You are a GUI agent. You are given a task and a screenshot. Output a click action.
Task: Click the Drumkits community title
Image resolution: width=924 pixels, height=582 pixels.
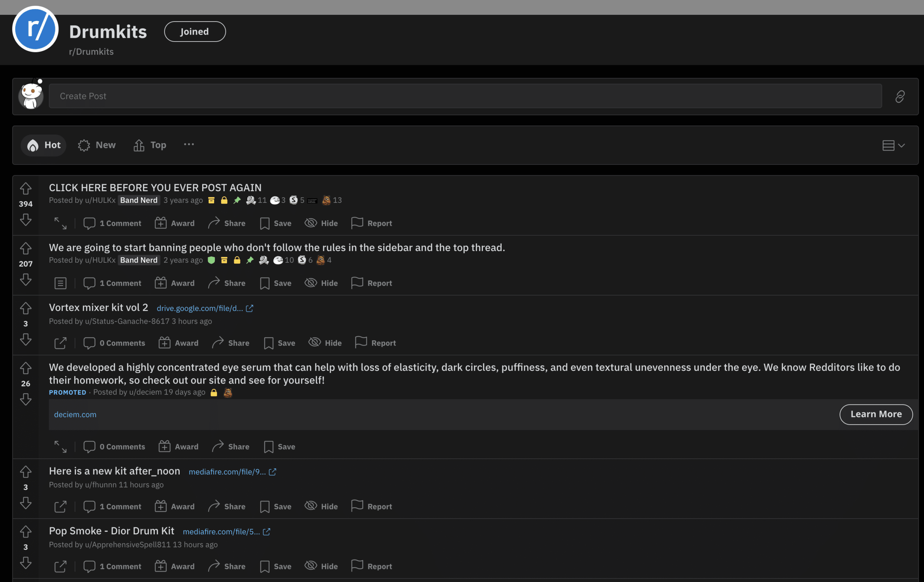pos(108,32)
